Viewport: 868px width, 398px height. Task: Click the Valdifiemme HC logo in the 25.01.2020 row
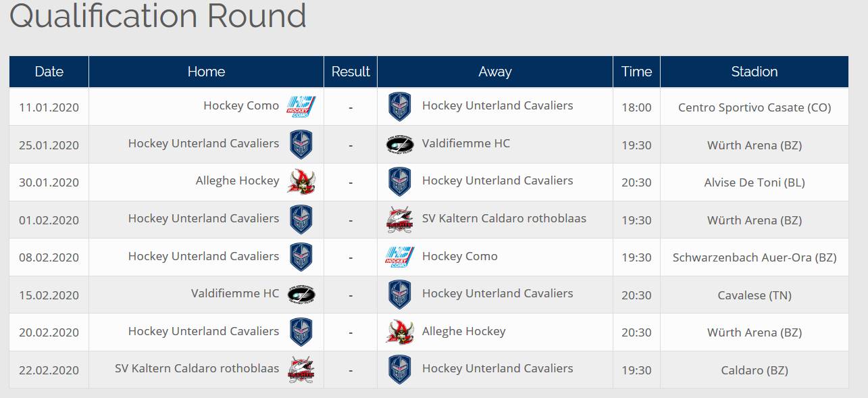[400, 145]
